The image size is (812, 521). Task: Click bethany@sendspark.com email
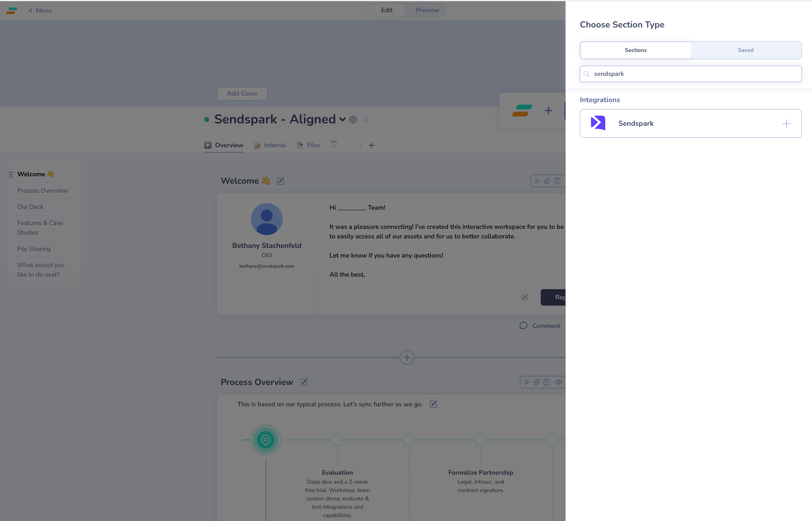coord(266,266)
